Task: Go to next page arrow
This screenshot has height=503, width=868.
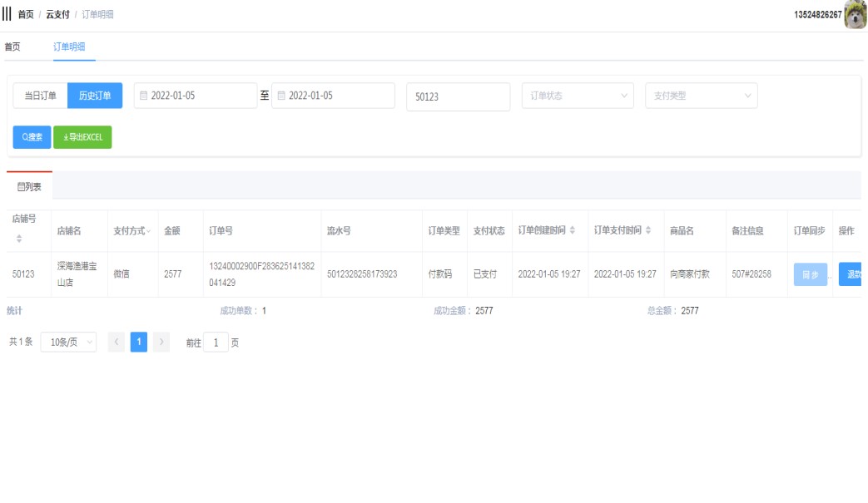Action: [161, 343]
